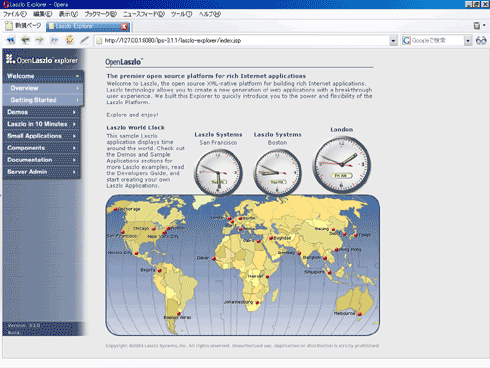Open the ニュースフィード menu
This screenshot has width=490, height=368.
point(144,14)
